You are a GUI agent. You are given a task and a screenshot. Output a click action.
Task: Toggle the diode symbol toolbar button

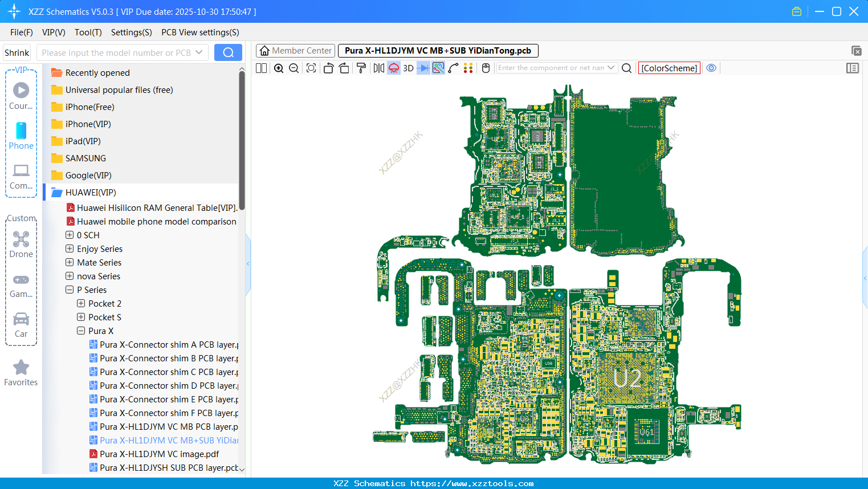(423, 68)
